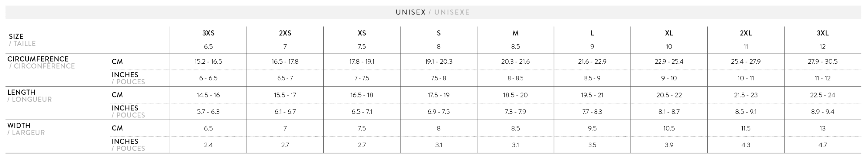The width and height of the screenshot is (868, 163).
Task: Select the 3XS size column header
Action: [x=208, y=33]
